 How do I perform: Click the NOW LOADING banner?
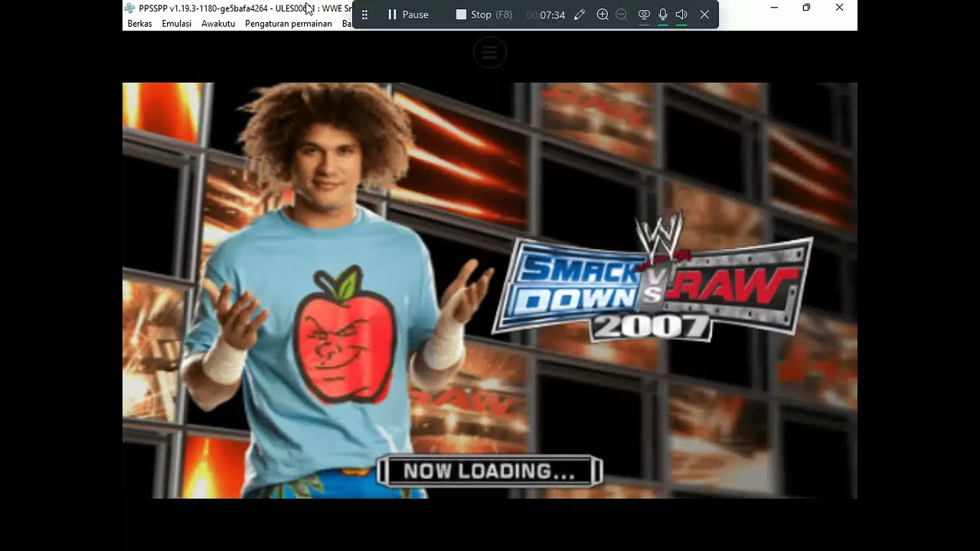[x=490, y=471]
